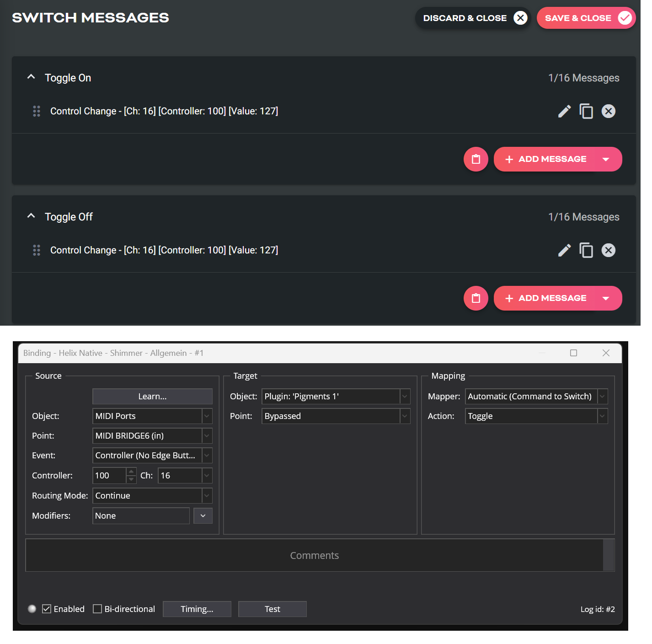This screenshot has height=644, width=652.
Task: Uncheck the Enabled checkbox
Action: pos(47,609)
